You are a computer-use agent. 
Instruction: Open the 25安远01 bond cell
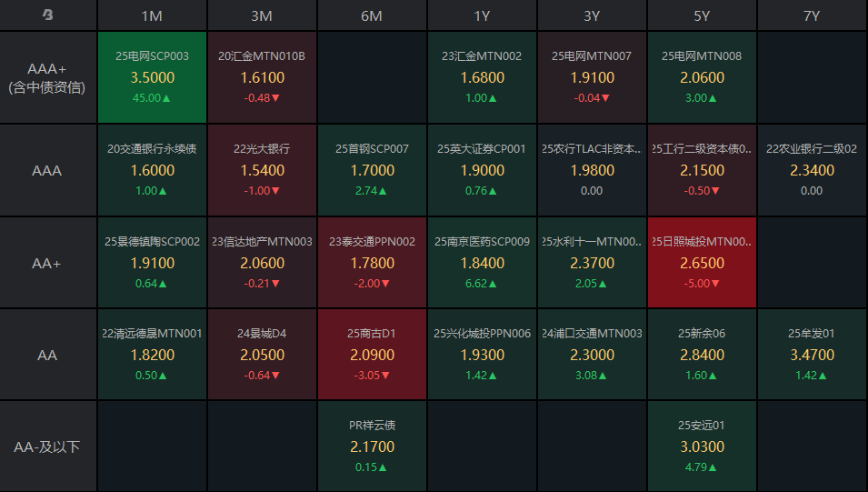702,447
